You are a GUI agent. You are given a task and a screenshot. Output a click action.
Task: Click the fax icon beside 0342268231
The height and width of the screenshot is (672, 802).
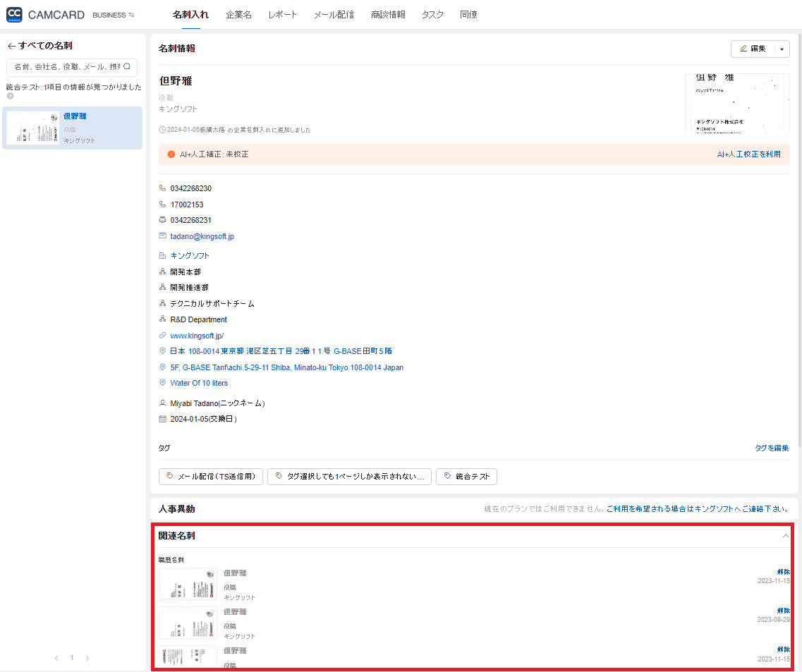(163, 220)
